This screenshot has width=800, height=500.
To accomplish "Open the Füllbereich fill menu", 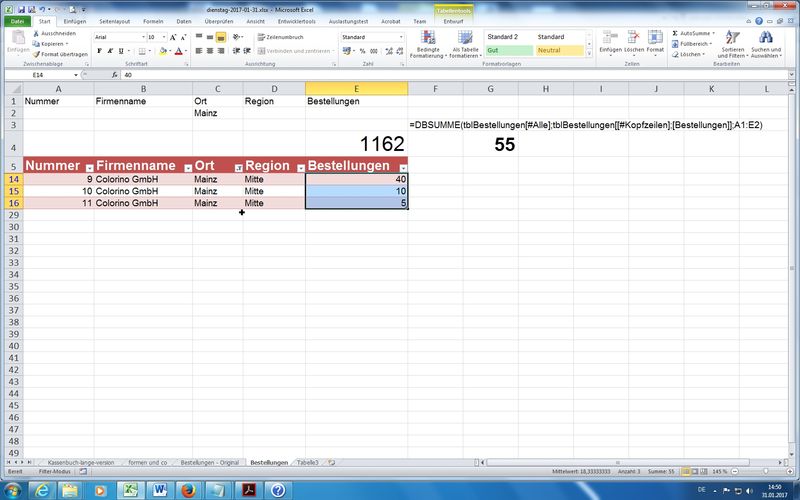I will point(692,44).
